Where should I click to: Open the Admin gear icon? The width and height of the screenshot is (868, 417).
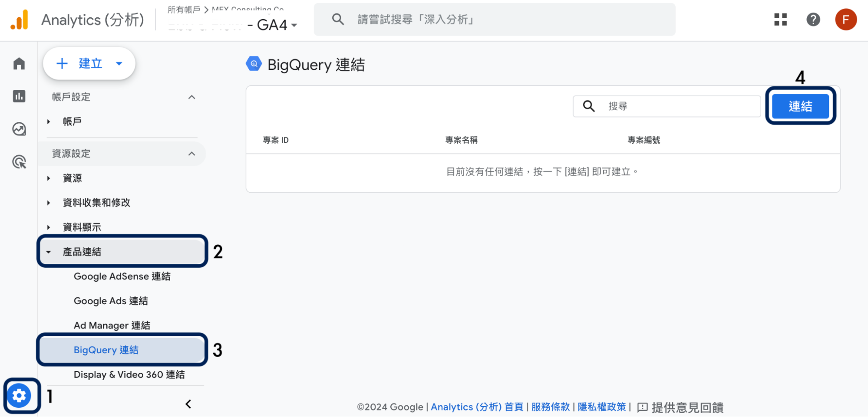(19, 395)
